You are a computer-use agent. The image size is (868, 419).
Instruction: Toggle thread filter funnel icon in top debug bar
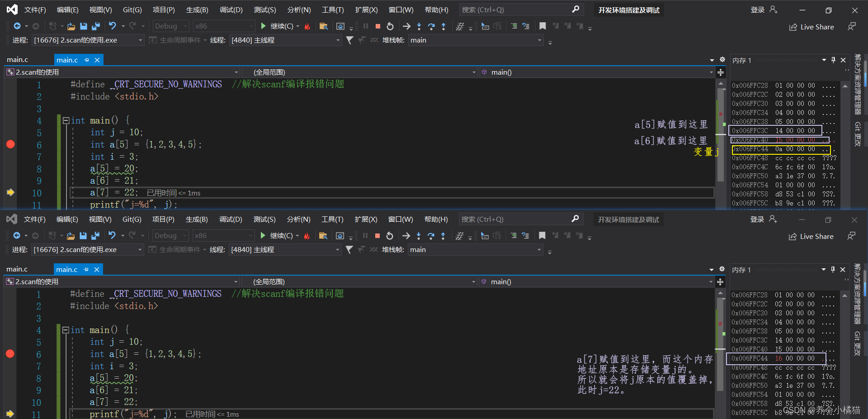click(349, 40)
